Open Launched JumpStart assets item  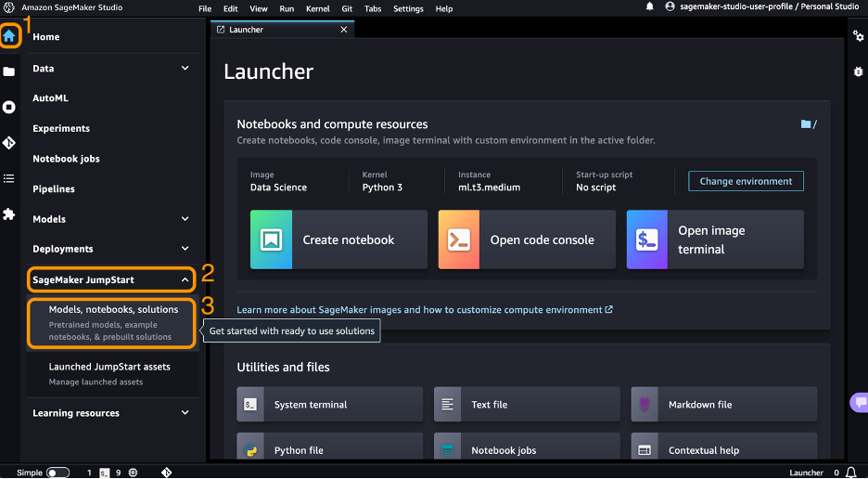point(112,374)
